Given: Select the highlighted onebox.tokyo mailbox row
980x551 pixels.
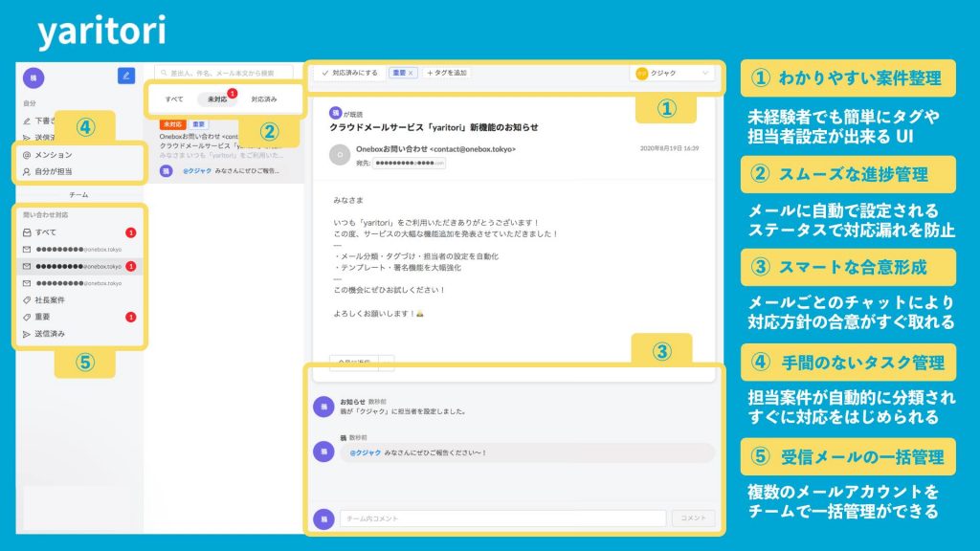Looking at the screenshot, I should point(78,266).
